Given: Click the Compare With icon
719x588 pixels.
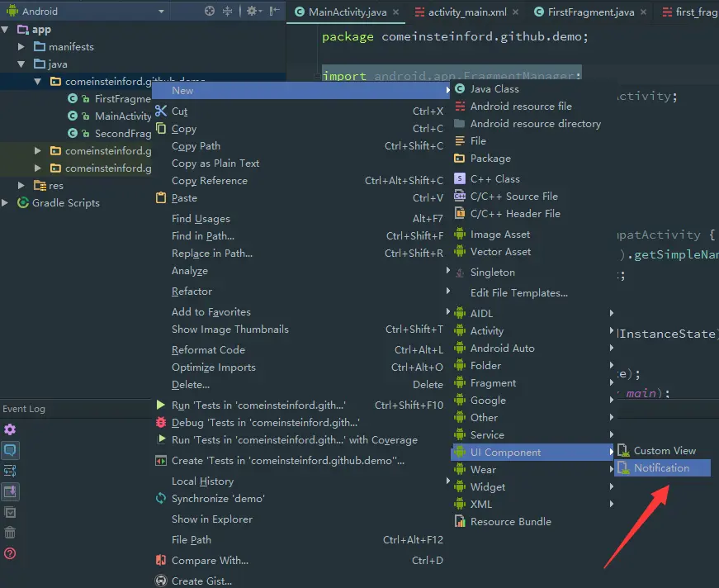Looking at the screenshot, I should [161, 560].
